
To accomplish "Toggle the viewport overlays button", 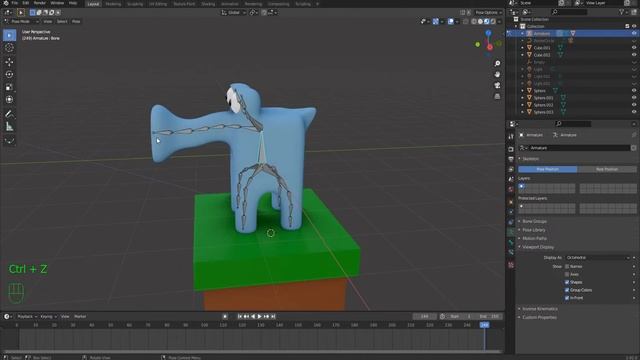I will point(451,21).
